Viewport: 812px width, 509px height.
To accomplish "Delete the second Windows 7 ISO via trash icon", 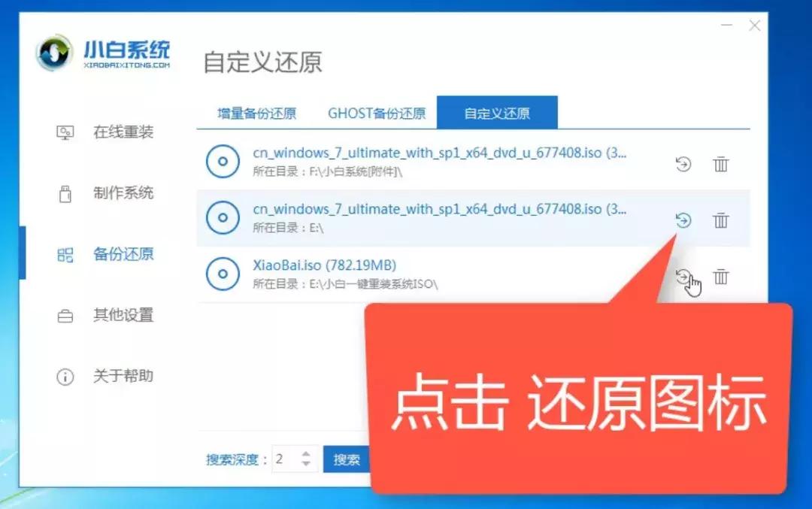I will 721,221.
